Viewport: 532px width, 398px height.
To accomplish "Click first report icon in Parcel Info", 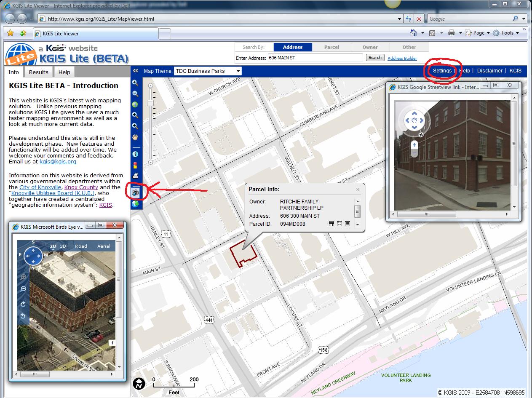I will coord(331,224).
